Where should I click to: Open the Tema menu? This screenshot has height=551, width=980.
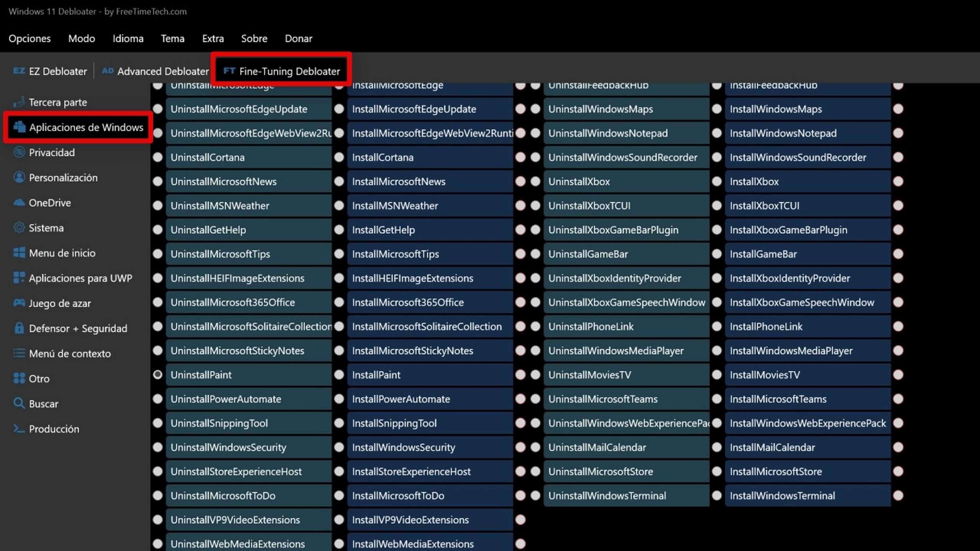pos(173,39)
